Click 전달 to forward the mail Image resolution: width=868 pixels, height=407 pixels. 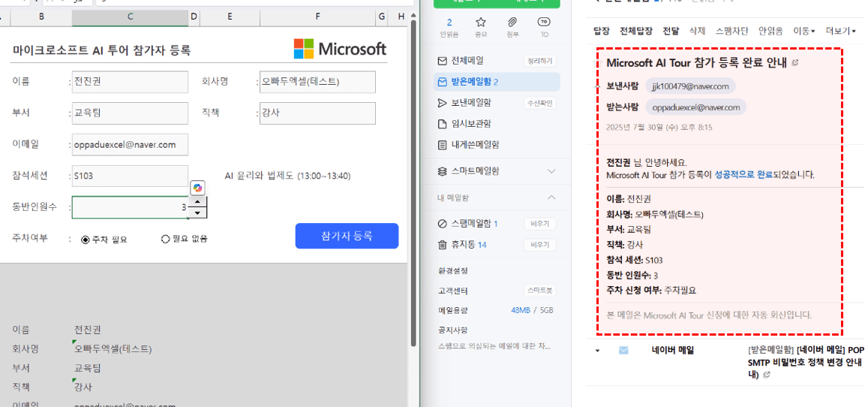tap(671, 31)
